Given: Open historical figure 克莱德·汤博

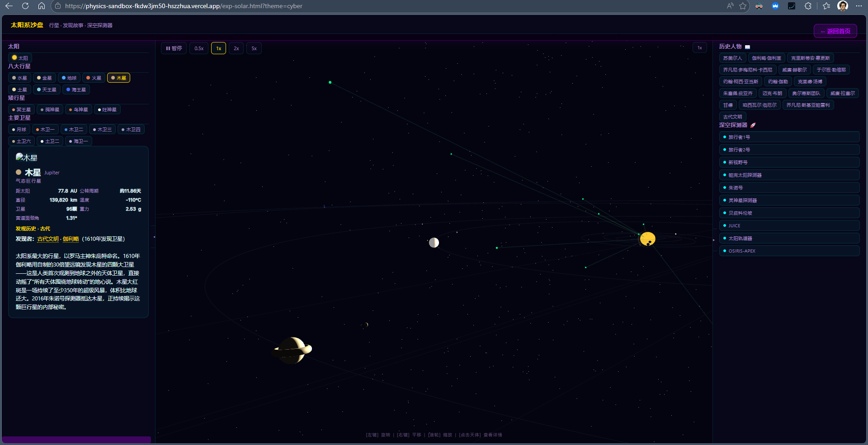Looking at the screenshot, I should coord(810,81).
